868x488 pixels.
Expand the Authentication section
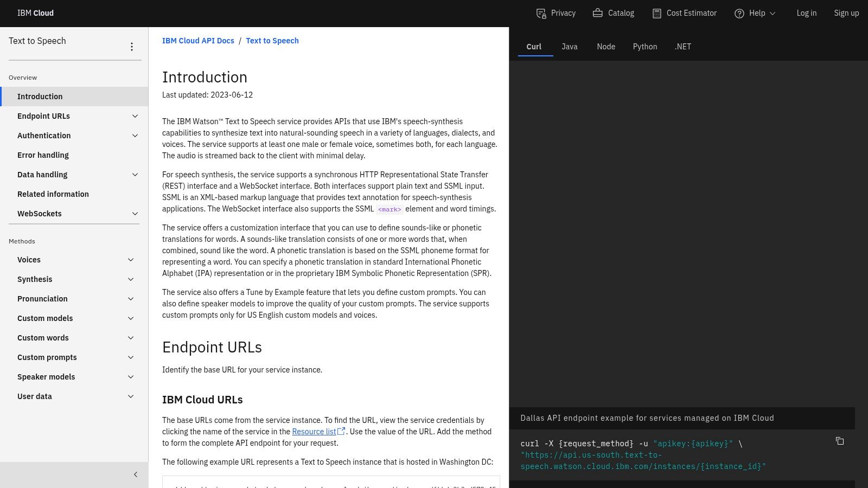135,136
